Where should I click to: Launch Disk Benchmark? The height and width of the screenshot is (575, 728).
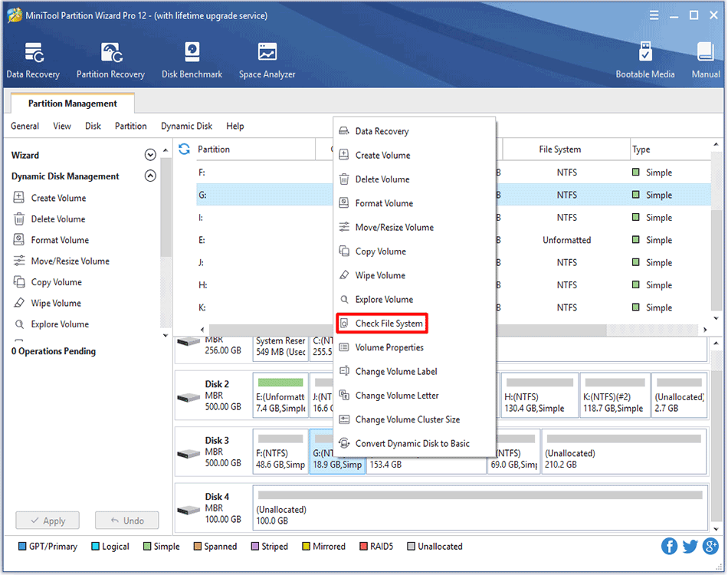pos(192,60)
